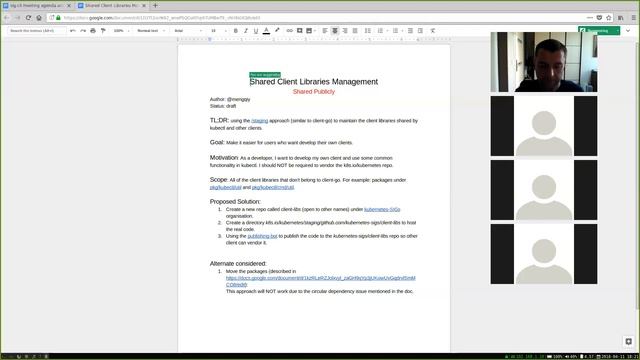
Task: Open the browser Library icon
Action: pyautogui.click(x=620, y=18)
